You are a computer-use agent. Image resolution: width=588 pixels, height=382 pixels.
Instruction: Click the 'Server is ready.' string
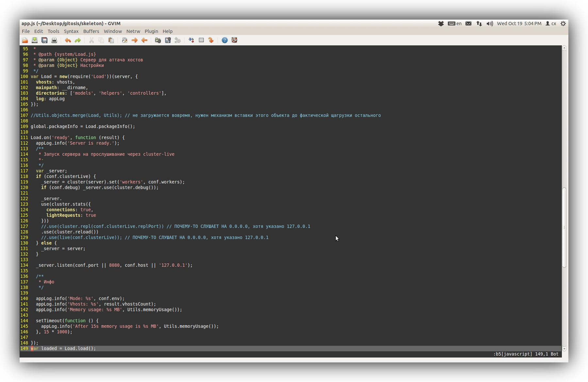click(91, 143)
